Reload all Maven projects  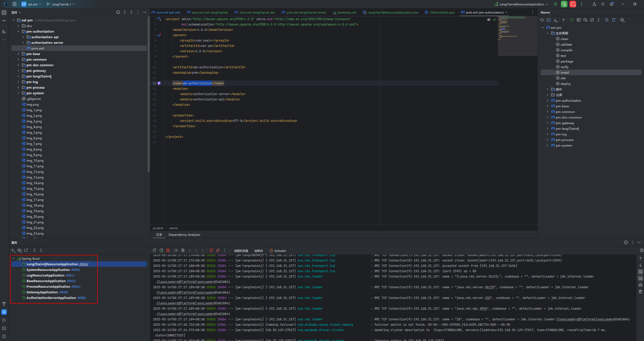542,20
